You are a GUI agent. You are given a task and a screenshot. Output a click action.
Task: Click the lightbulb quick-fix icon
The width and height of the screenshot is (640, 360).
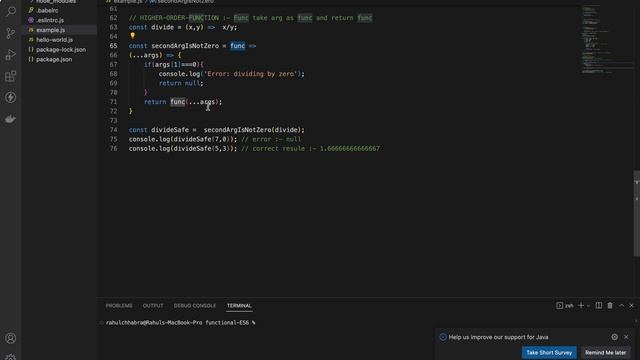coord(133,36)
